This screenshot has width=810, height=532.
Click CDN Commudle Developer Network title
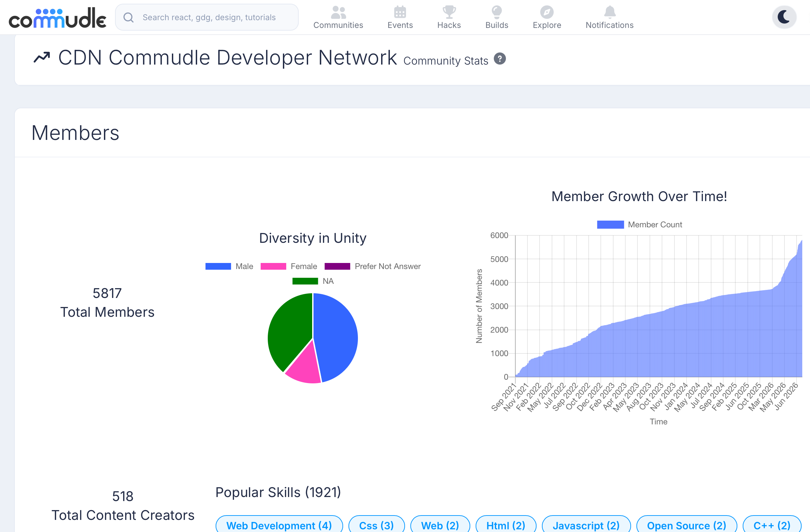tap(227, 58)
